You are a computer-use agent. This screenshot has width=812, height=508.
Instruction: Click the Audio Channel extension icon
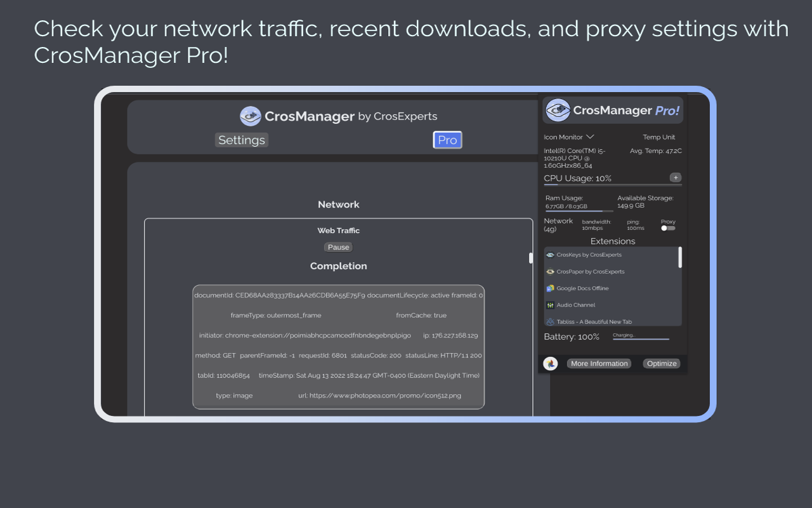pyautogui.click(x=550, y=305)
